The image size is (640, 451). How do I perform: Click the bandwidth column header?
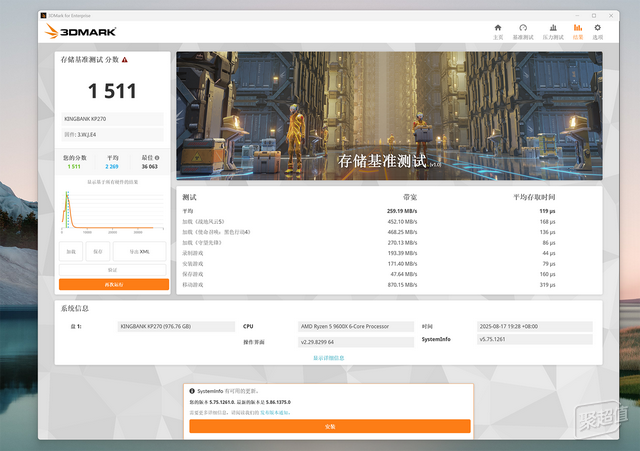(x=410, y=197)
